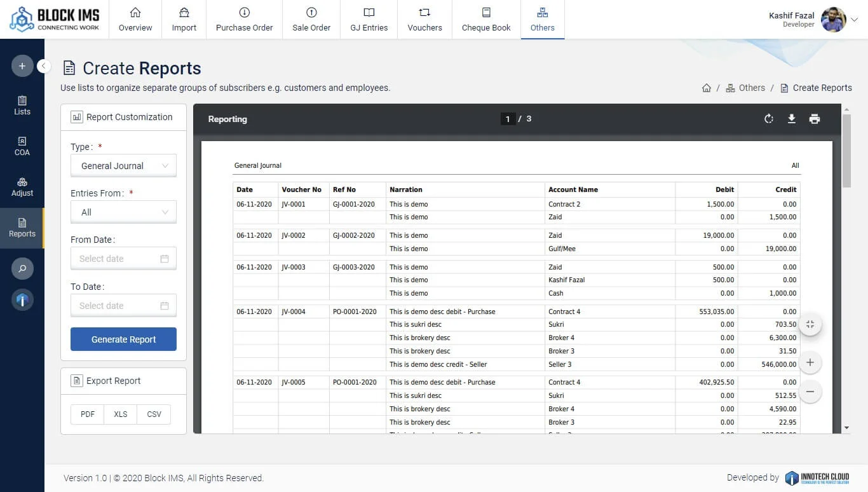This screenshot has width=868, height=492.
Task: Click the Generate Report button
Action: pyautogui.click(x=123, y=339)
